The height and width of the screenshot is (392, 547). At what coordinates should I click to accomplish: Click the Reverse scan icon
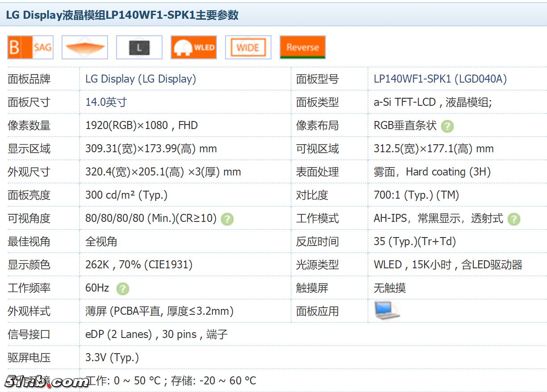[x=303, y=47]
